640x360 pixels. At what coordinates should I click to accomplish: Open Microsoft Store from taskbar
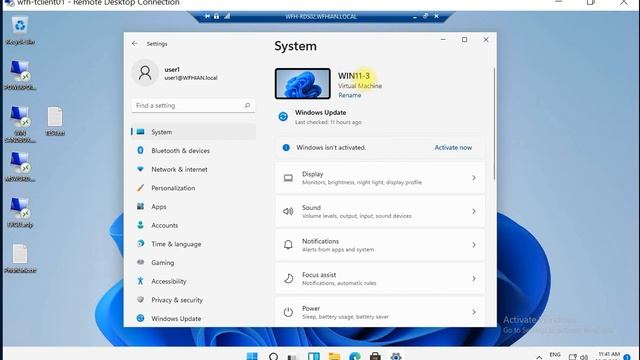tap(375, 356)
